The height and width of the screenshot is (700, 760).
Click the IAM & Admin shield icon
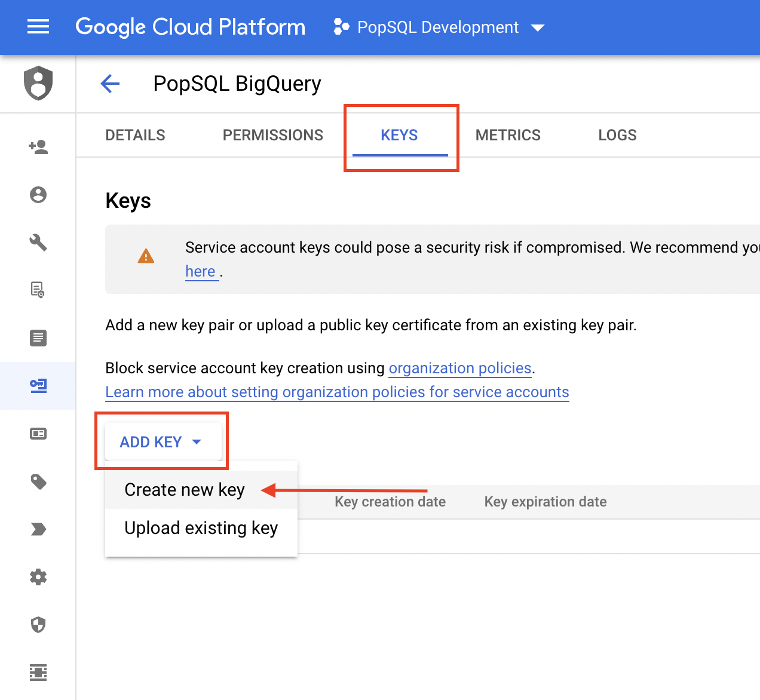[x=38, y=83]
